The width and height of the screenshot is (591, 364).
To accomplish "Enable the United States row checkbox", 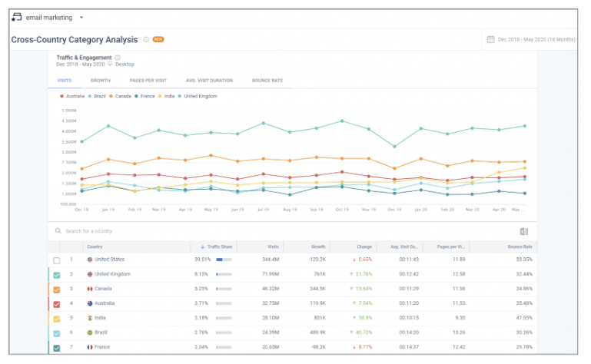I will pos(57,260).
